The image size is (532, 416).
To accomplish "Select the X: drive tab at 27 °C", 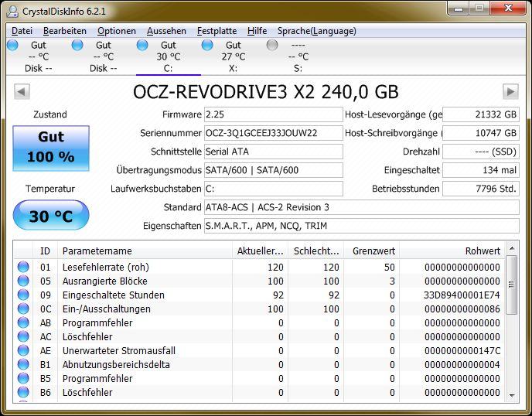I will tap(234, 56).
